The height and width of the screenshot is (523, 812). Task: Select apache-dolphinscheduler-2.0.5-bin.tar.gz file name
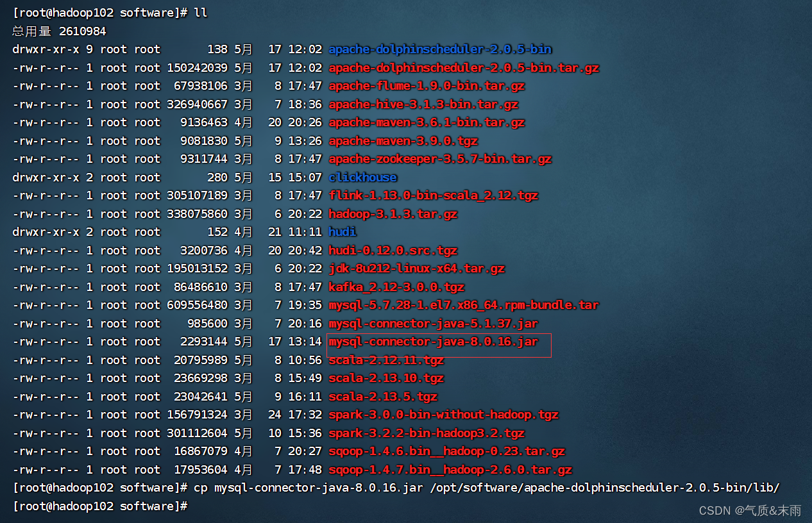click(x=464, y=68)
